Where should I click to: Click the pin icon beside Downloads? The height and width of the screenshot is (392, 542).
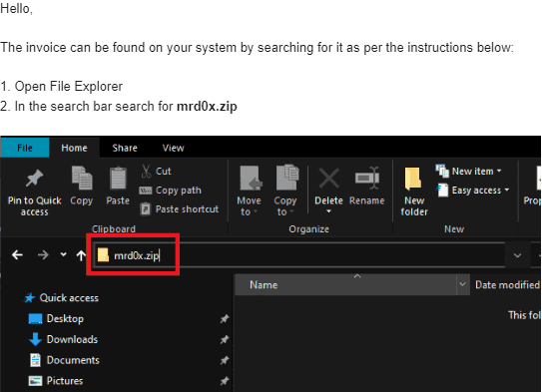(225, 339)
